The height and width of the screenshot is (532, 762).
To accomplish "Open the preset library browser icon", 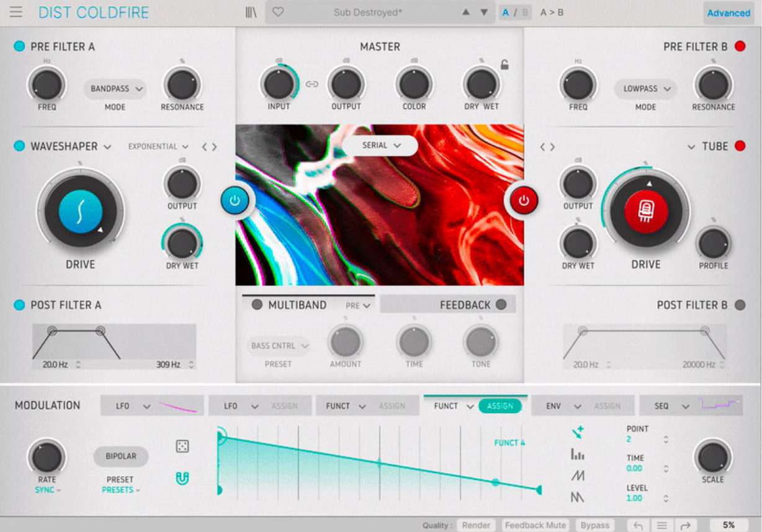I will click(x=251, y=11).
